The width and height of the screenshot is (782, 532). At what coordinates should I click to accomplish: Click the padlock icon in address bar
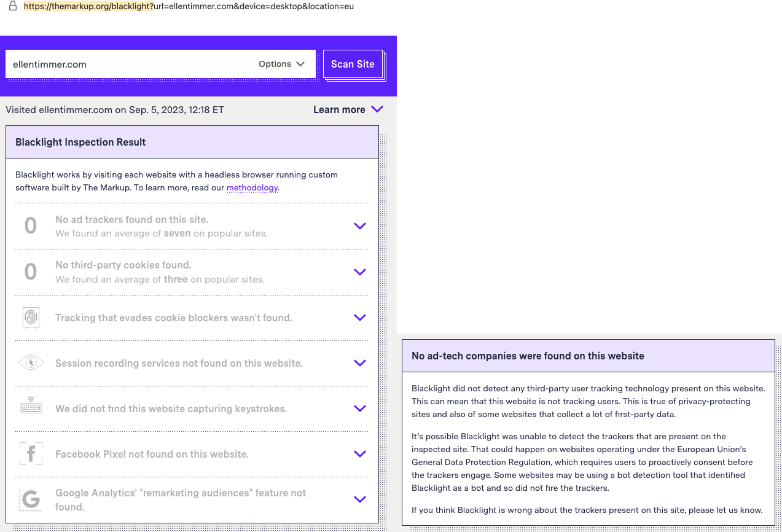(x=12, y=6)
